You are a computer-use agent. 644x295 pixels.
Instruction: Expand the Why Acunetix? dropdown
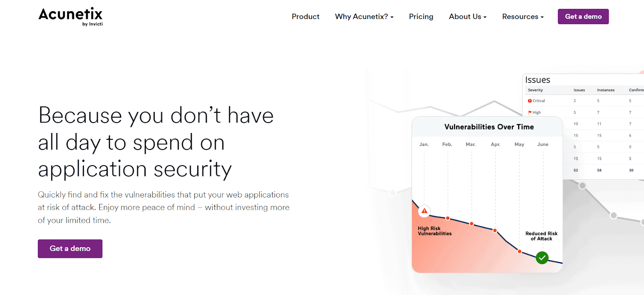click(363, 17)
